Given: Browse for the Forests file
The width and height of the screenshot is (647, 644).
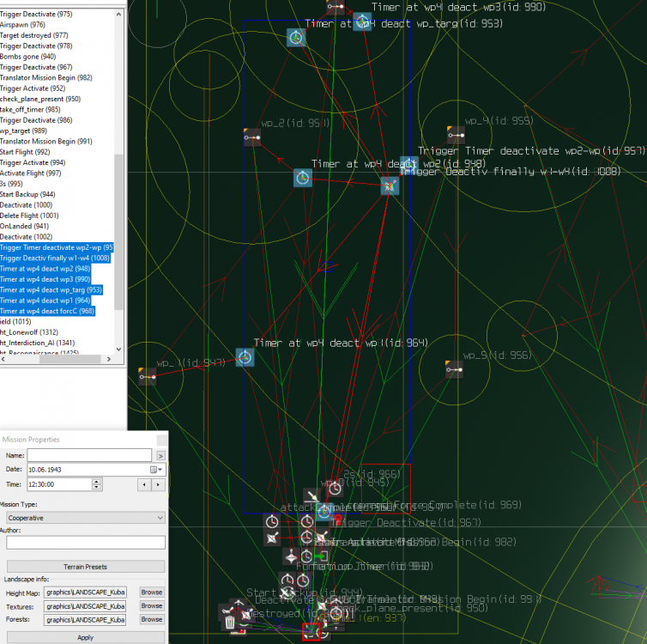Looking at the screenshot, I should 151,619.
